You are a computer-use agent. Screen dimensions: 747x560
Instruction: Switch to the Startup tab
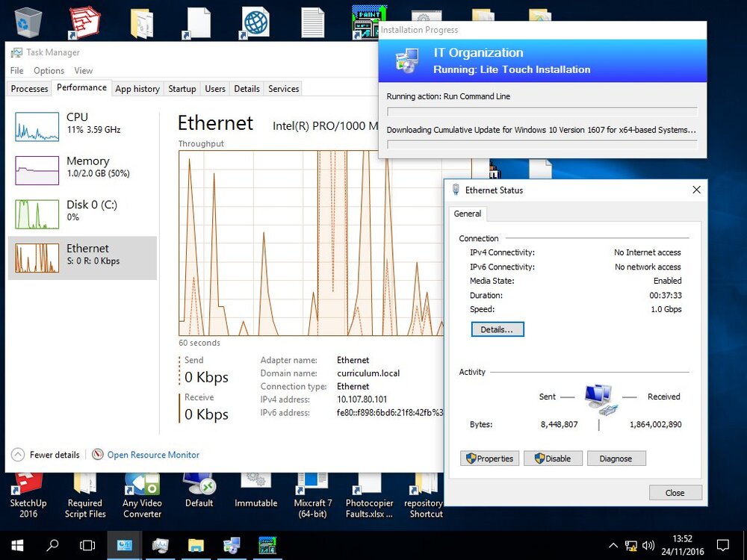182,89
